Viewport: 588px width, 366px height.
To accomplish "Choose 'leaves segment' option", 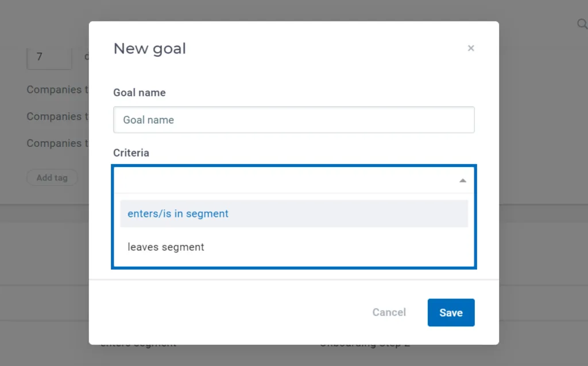I will point(293,247).
